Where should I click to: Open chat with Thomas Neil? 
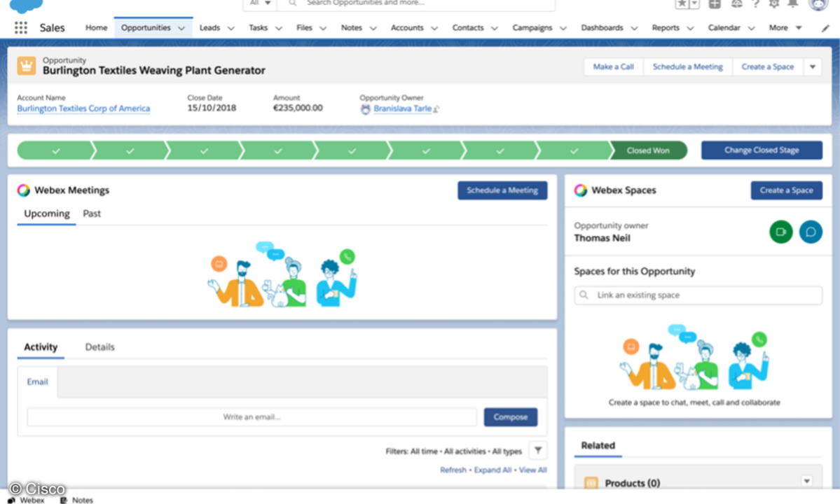[811, 232]
